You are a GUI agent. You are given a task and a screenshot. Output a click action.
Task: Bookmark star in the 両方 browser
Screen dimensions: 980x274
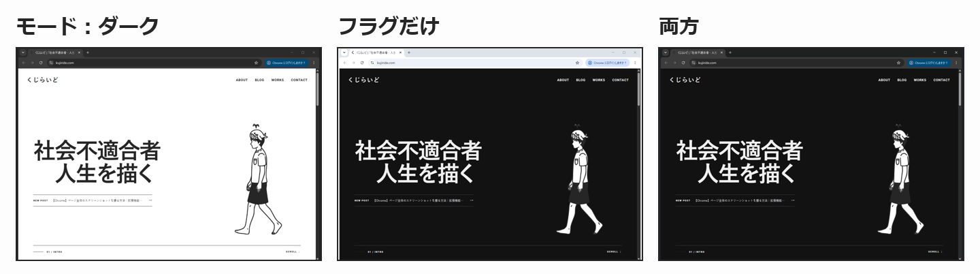pos(898,63)
